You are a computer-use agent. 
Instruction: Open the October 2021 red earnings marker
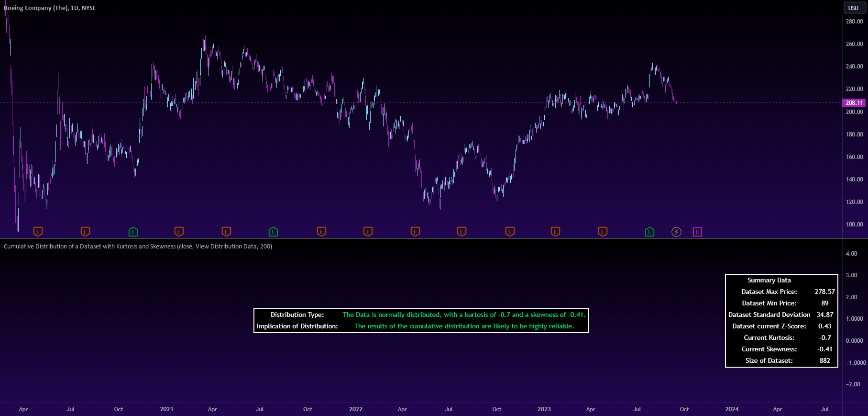(x=321, y=232)
